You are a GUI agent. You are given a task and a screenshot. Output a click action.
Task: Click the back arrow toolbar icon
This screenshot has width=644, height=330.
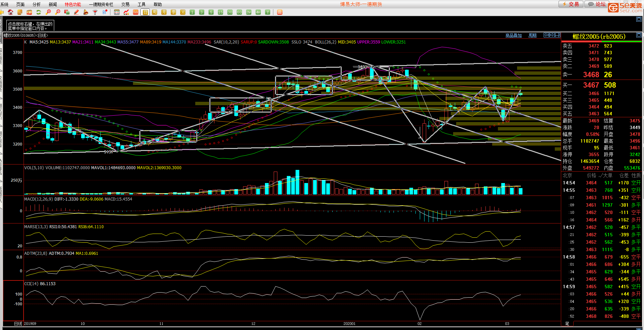[x=2, y=12]
